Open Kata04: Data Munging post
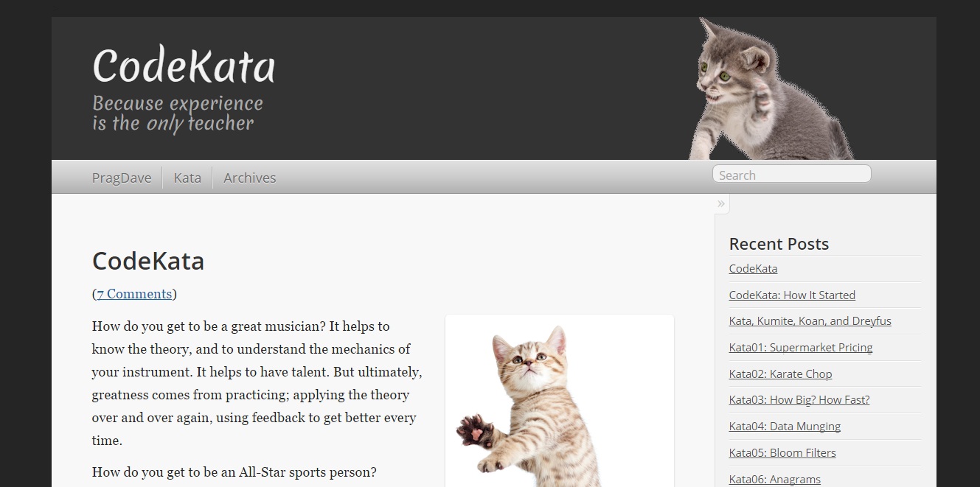Screen dimensions: 980x487 (x=785, y=427)
